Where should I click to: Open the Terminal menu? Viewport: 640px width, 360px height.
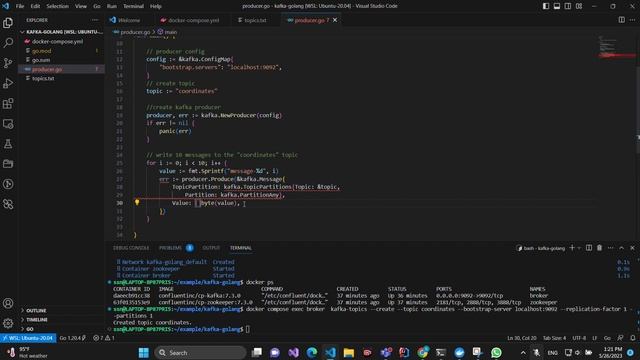133,6
